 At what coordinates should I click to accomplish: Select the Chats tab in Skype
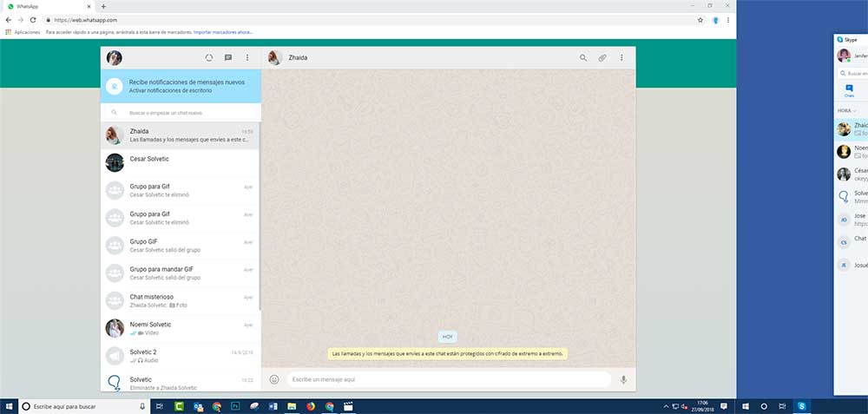pos(849,91)
